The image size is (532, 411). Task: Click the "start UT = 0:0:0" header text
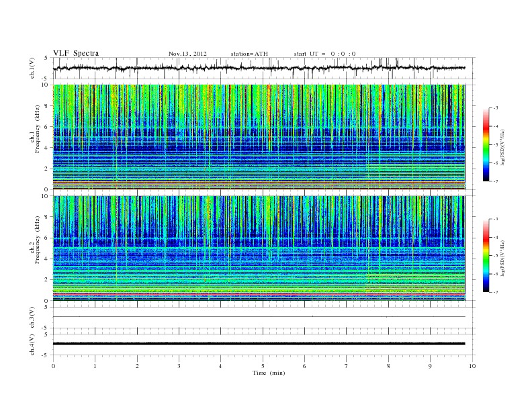pyautogui.click(x=324, y=54)
